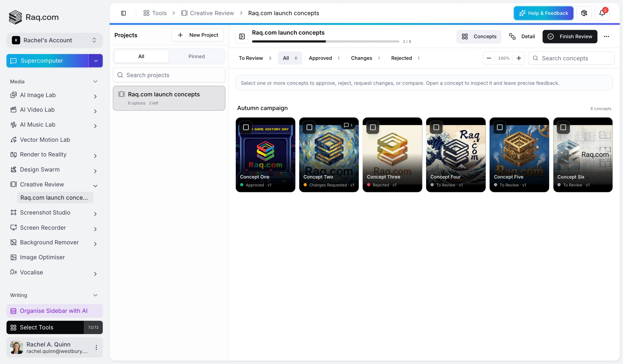Open Render to Reality tool
This screenshot has height=364, width=623.
(x=43, y=154)
